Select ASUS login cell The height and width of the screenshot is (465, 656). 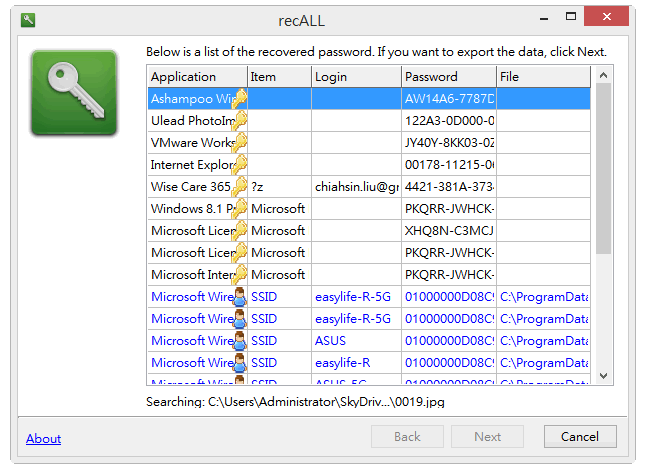356,341
